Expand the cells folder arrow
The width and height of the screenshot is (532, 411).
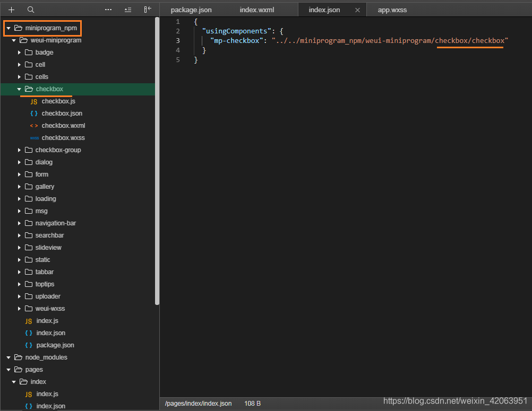click(19, 77)
